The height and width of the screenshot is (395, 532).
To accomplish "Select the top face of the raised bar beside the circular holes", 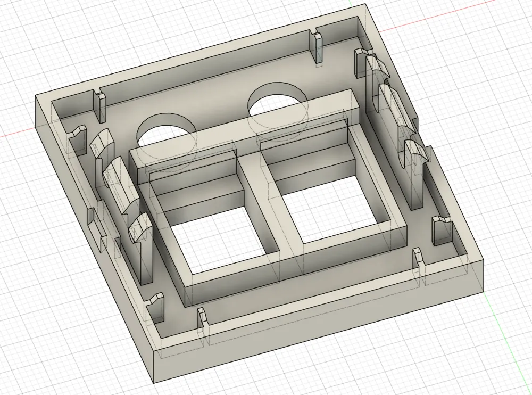I will pyautogui.click(x=239, y=127).
